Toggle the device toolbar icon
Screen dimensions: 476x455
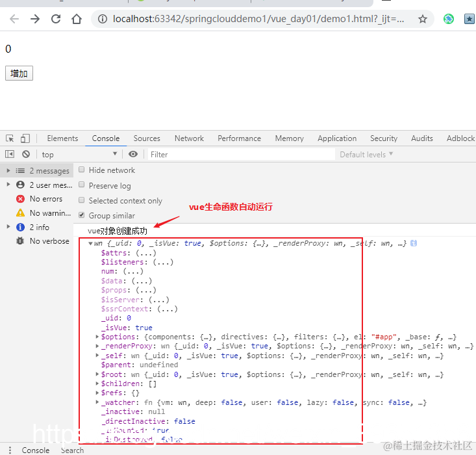pos(25,138)
